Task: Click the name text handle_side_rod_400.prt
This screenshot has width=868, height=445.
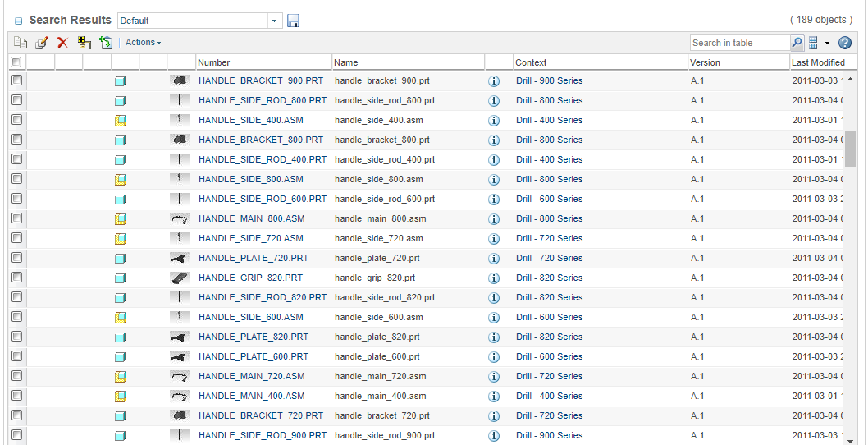Action: pyautogui.click(x=385, y=159)
